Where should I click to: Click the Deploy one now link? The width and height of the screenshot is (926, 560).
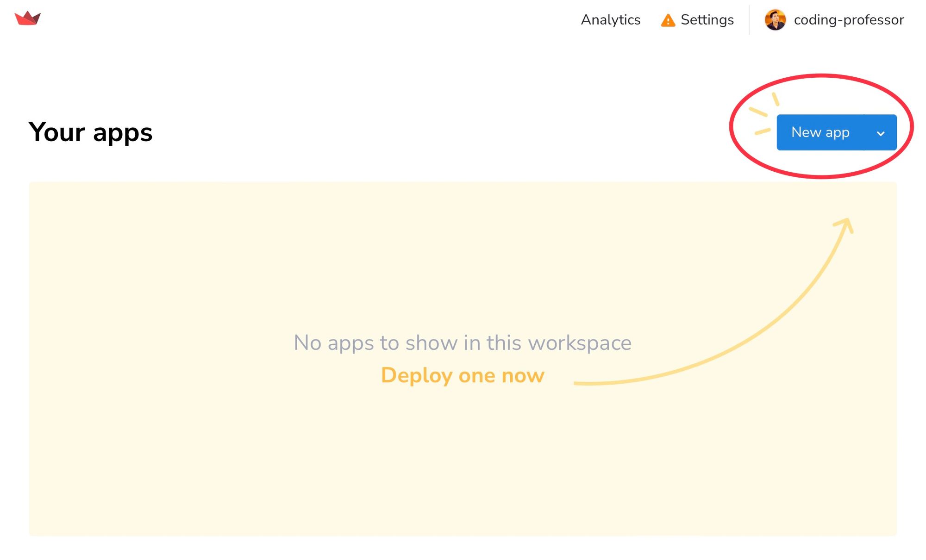point(462,375)
